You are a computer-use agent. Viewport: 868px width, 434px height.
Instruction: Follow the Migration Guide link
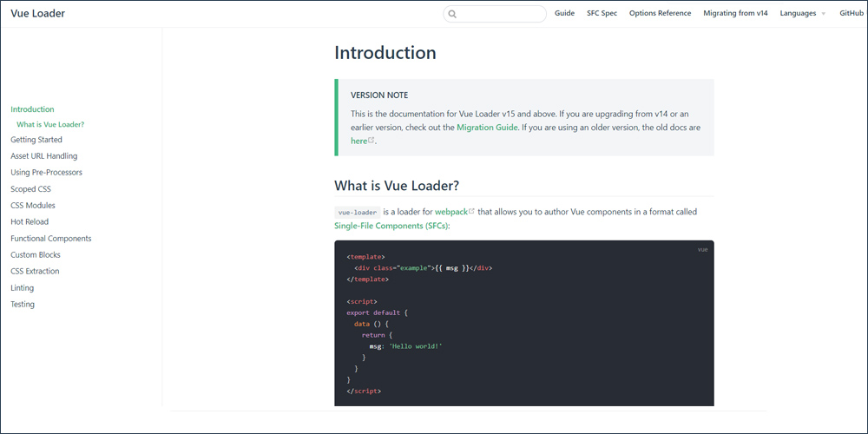[x=487, y=128]
